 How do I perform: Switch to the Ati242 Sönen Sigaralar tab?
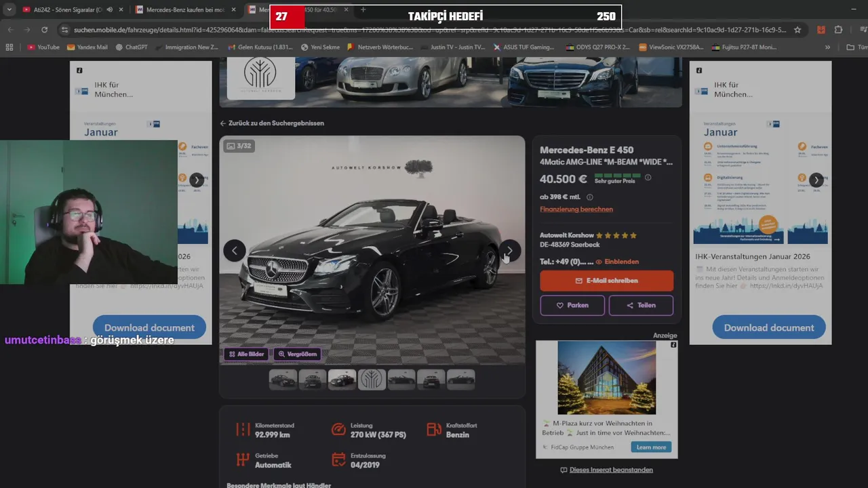[68, 9]
